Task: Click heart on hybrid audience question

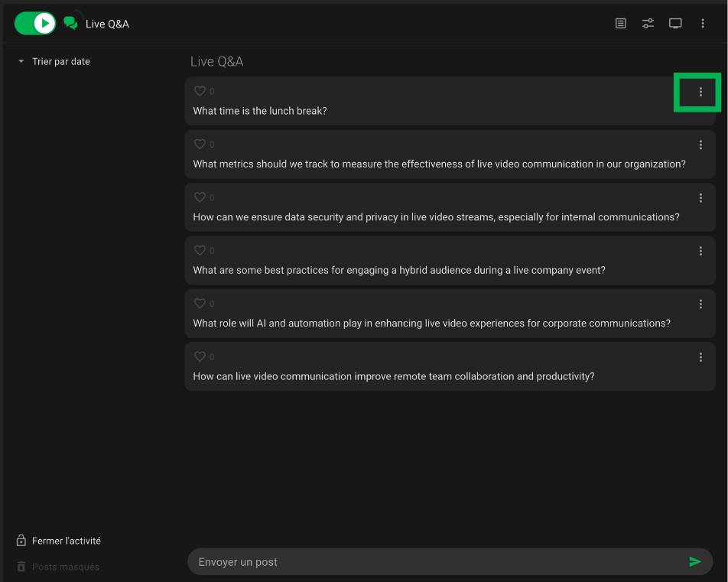Action: click(x=200, y=250)
